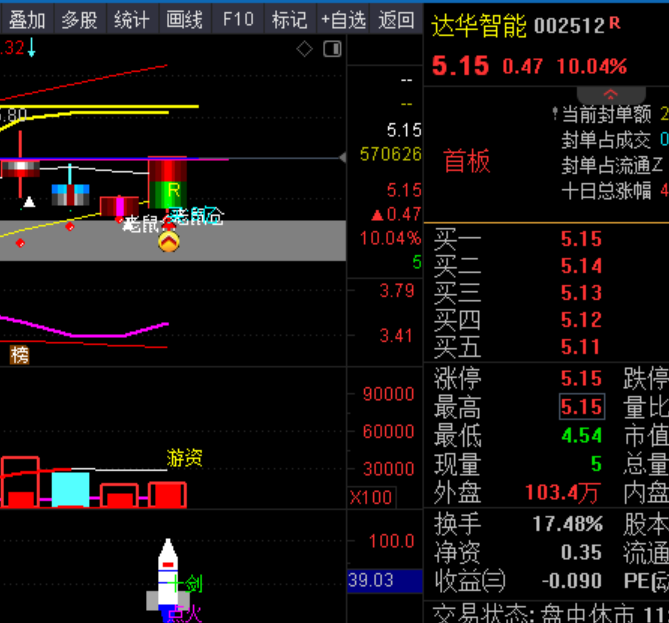Click the 外盘 value 103.4万

point(563,492)
